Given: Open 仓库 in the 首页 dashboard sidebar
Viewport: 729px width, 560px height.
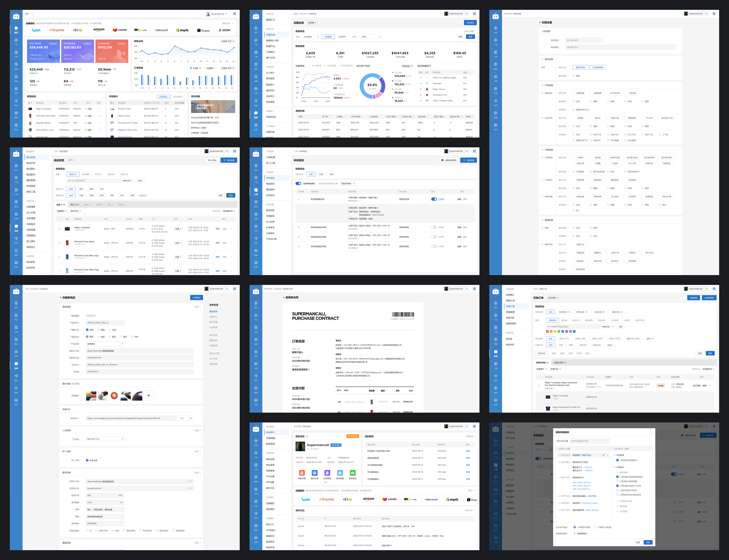Looking at the screenshot, I should (16, 90).
